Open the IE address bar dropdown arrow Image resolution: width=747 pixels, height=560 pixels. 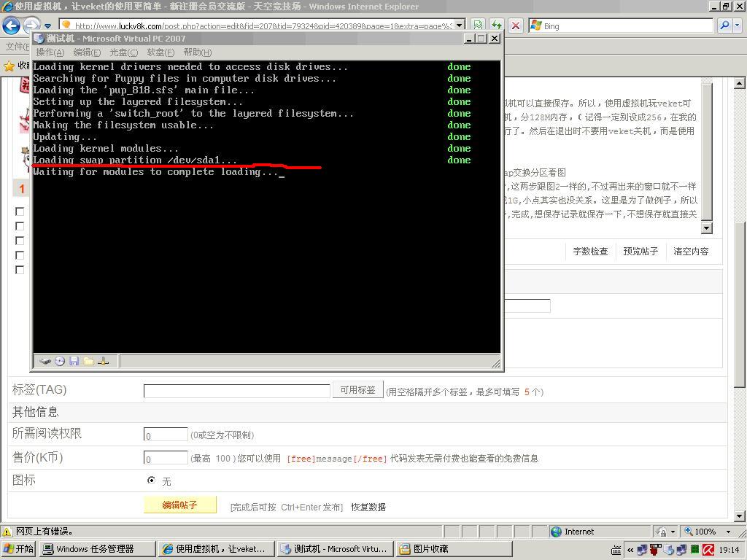pos(460,26)
